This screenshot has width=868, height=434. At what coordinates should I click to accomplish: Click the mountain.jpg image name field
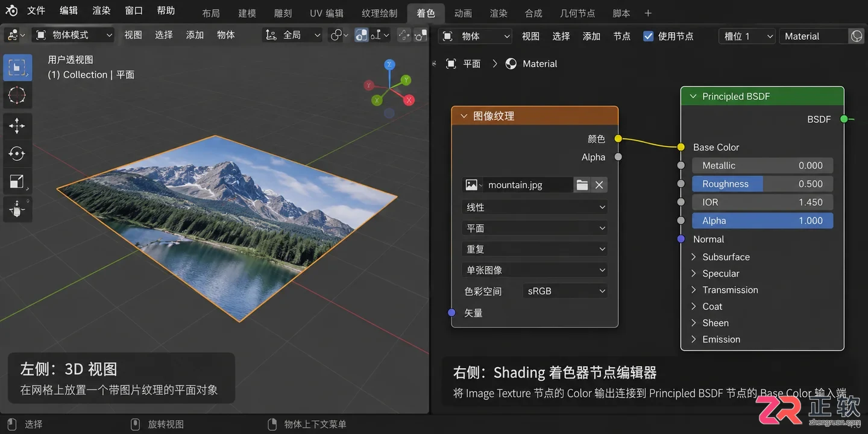coord(528,185)
